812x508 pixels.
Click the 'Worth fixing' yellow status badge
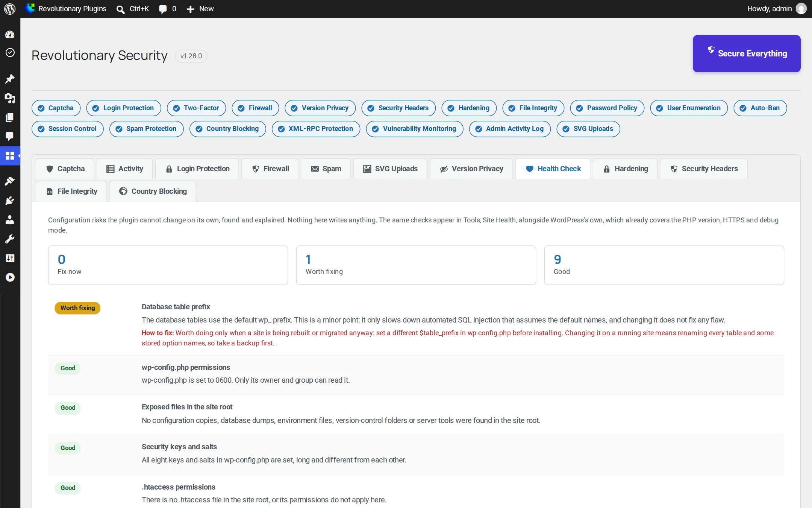pos(77,308)
